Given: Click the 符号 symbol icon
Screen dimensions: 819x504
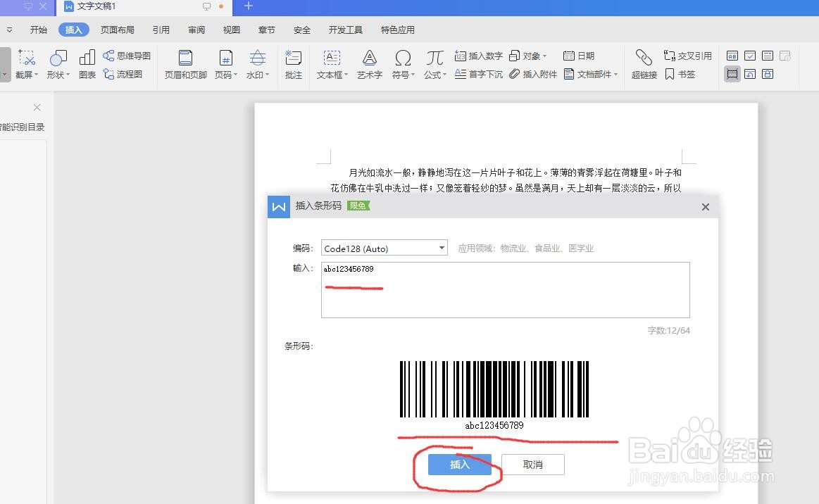Looking at the screenshot, I should tap(403, 58).
